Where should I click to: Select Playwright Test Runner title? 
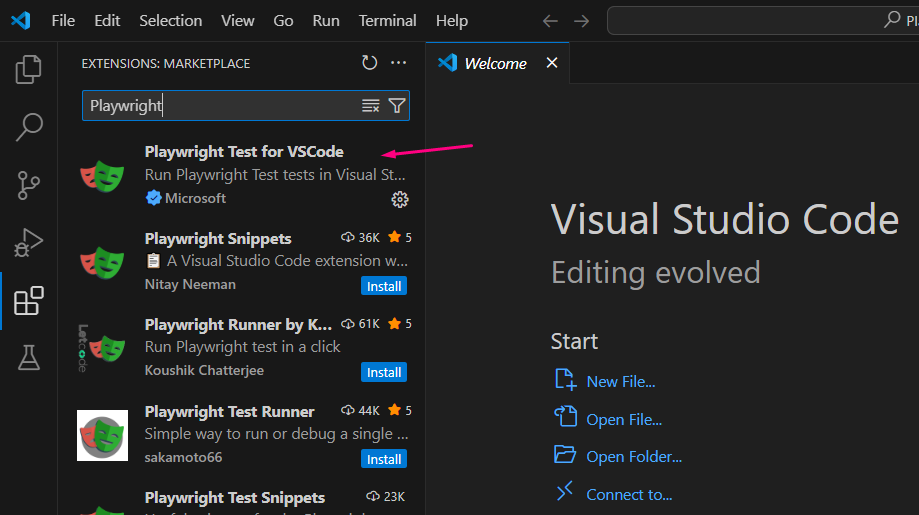click(229, 412)
